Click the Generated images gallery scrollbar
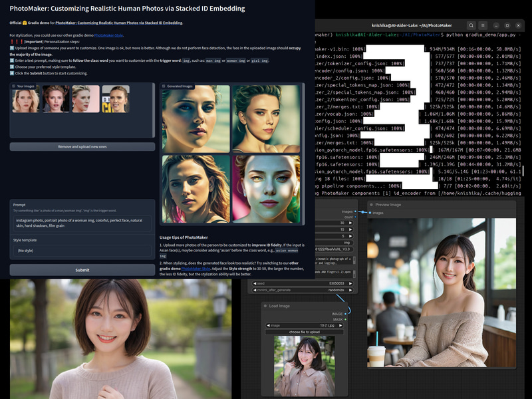Screen dimensions: 532x399 pos(304,154)
